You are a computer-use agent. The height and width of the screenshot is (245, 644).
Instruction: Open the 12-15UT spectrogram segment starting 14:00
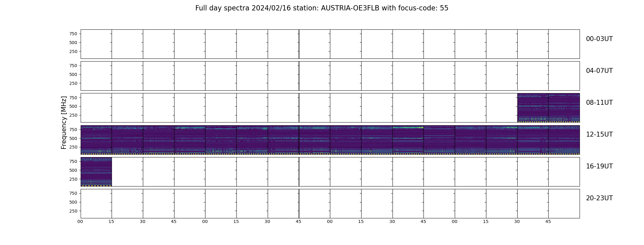pos(346,140)
